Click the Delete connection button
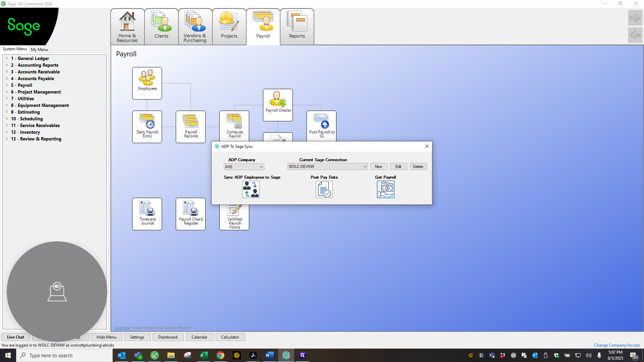The width and height of the screenshot is (644, 362). (418, 167)
